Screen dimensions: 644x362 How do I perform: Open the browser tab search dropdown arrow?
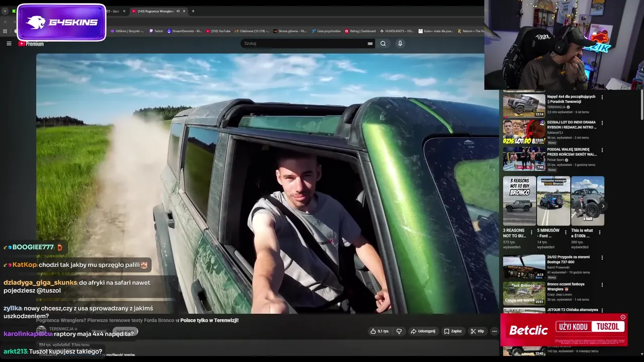pos(5,11)
